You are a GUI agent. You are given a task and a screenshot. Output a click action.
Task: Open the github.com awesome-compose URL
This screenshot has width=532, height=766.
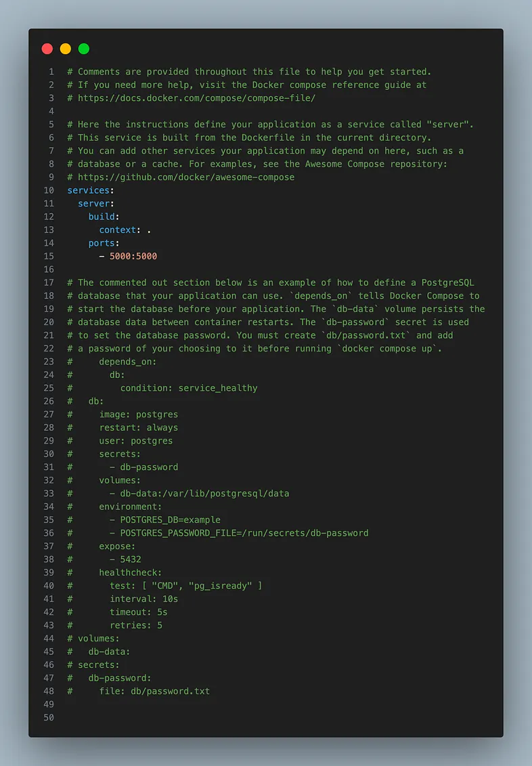186,177
